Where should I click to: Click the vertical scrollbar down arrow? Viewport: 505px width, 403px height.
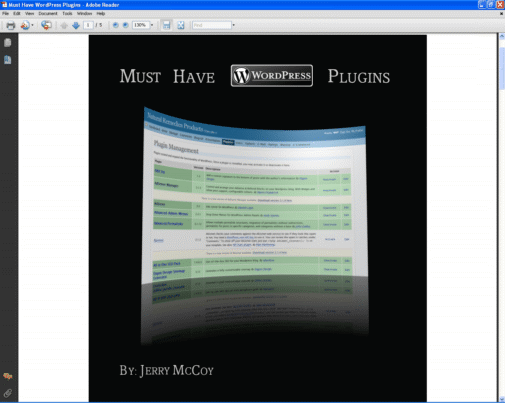pos(502,399)
